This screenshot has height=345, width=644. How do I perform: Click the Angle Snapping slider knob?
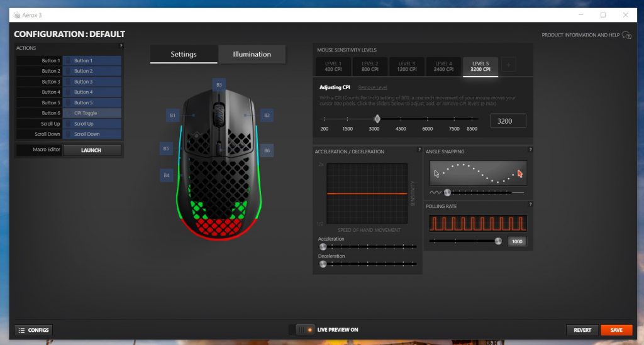point(448,192)
